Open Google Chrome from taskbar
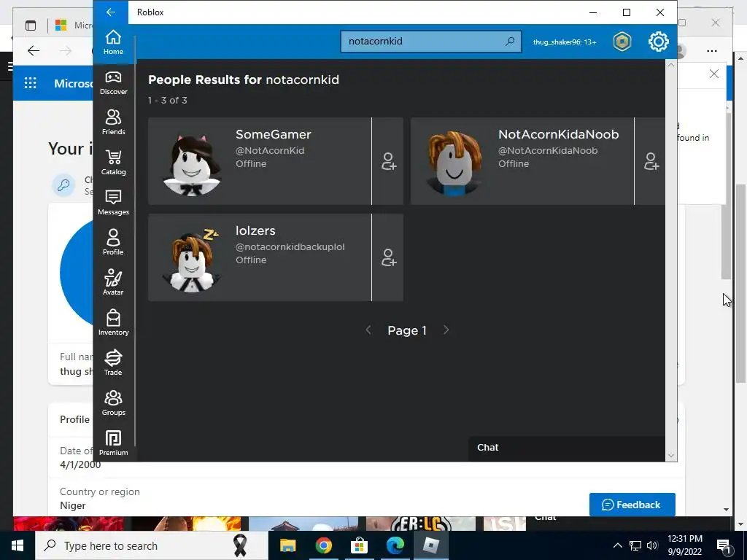747x560 pixels. pyautogui.click(x=323, y=545)
